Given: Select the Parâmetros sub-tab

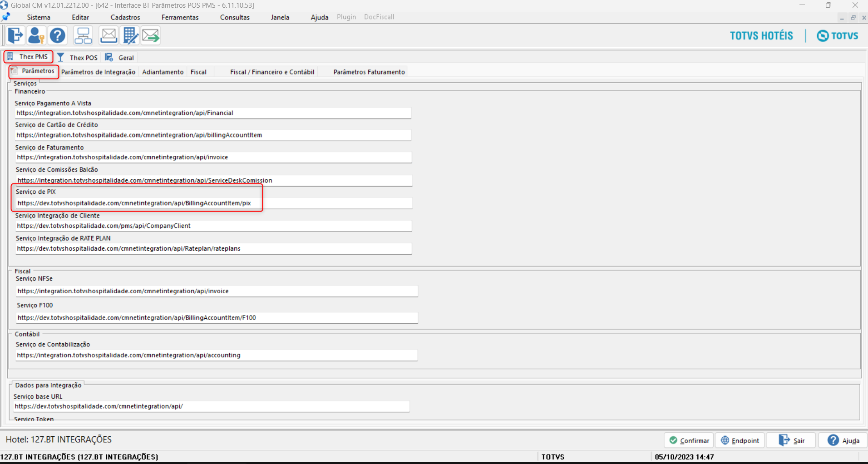Looking at the screenshot, I should coord(34,71).
